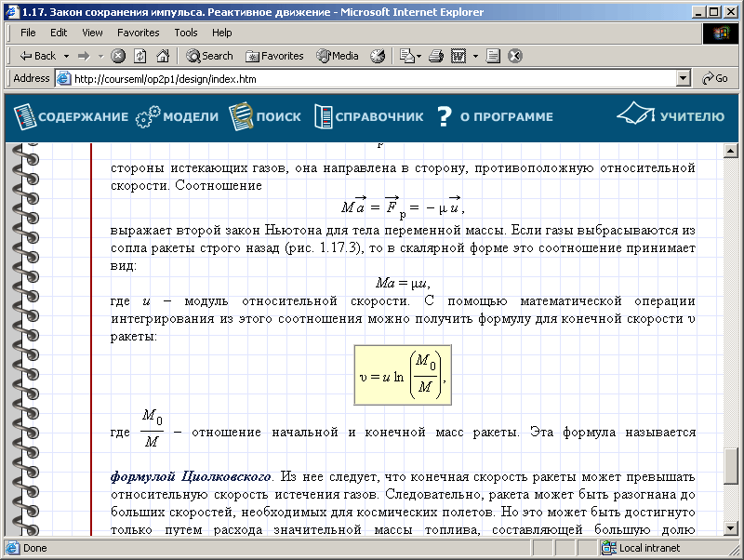Image resolution: width=744 pixels, height=560 pixels.
Task: Open the ПОИСК search section
Action: [265, 117]
